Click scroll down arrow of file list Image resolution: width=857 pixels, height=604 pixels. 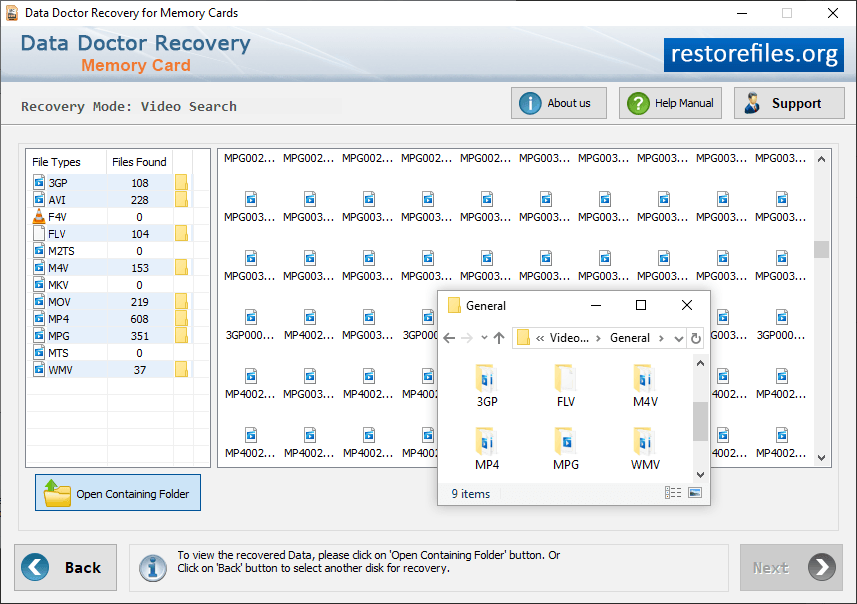[x=821, y=458]
